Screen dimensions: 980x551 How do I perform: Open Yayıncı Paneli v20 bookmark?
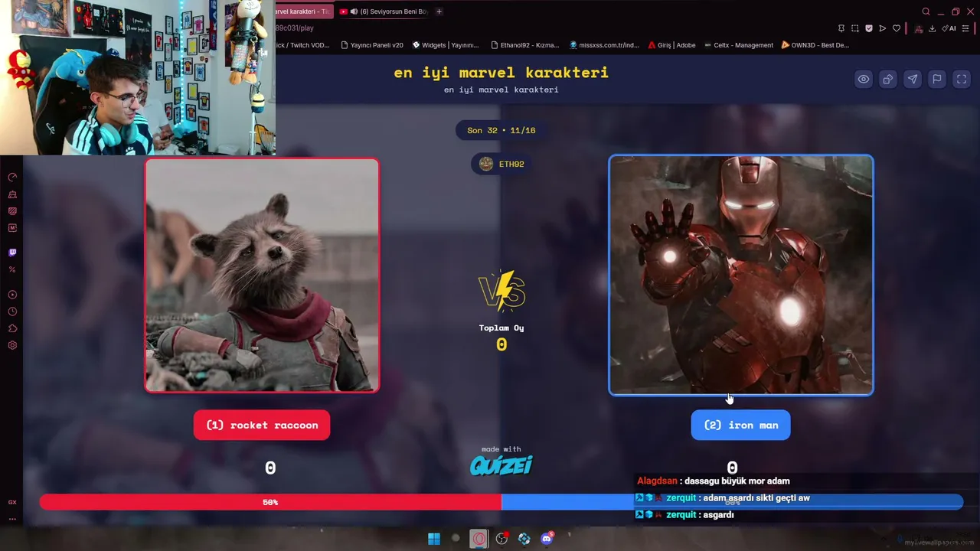[x=371, y=45]
